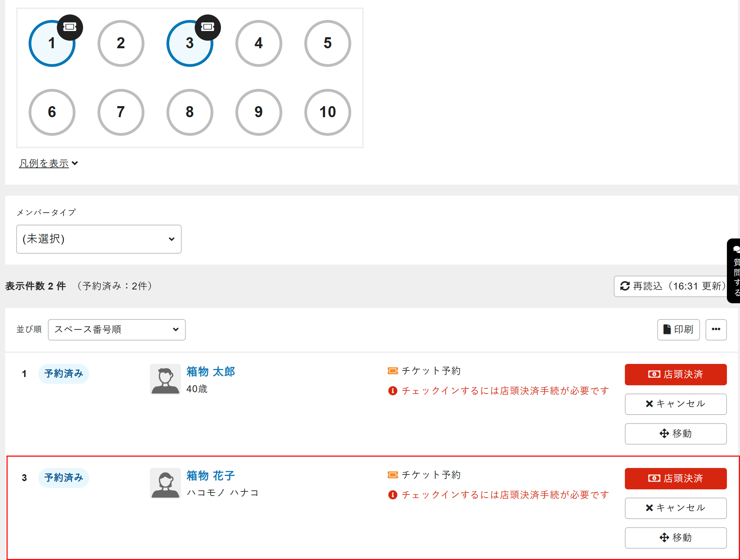Click the ticket badge on space 1

click(70, 27)
